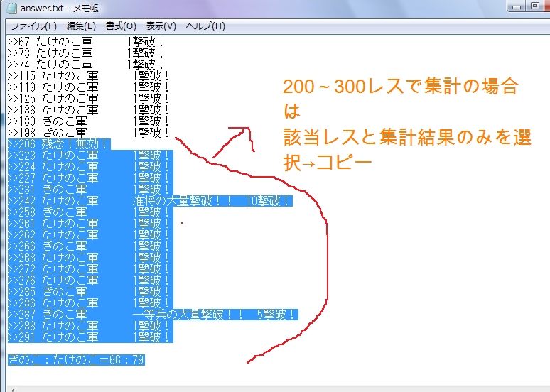Click line >>206 残念!無効!
The width and height of the screenshot is (550, 392).
(x=59, y=144)
